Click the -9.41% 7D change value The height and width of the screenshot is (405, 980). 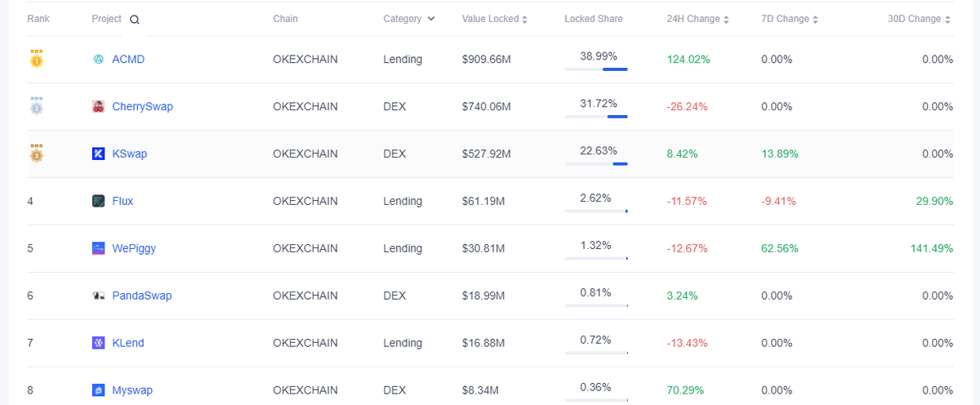coord(778,201)
